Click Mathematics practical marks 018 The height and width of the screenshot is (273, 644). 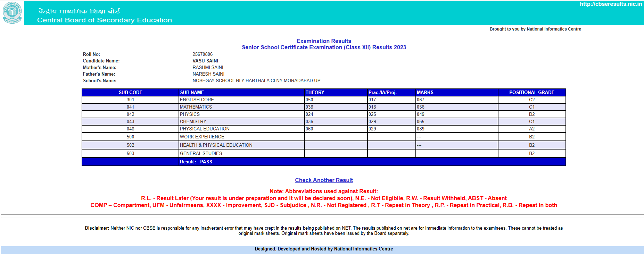(372, 107)
